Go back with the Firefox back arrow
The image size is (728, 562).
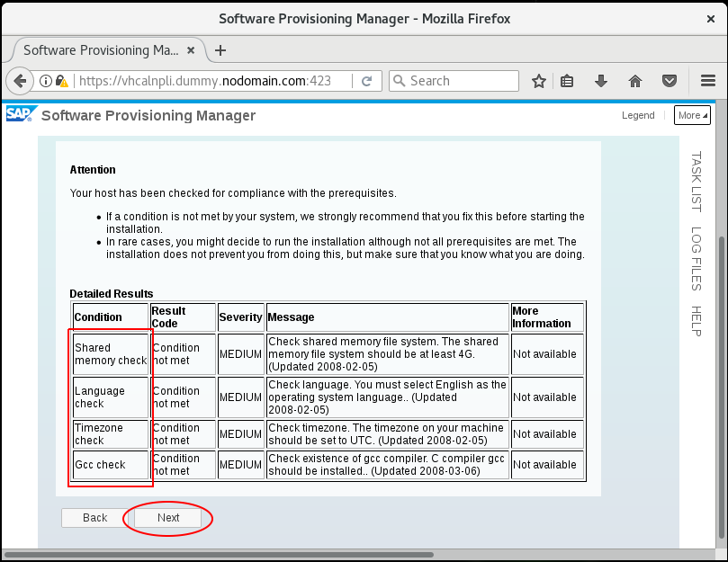click(x=20, y=81)
